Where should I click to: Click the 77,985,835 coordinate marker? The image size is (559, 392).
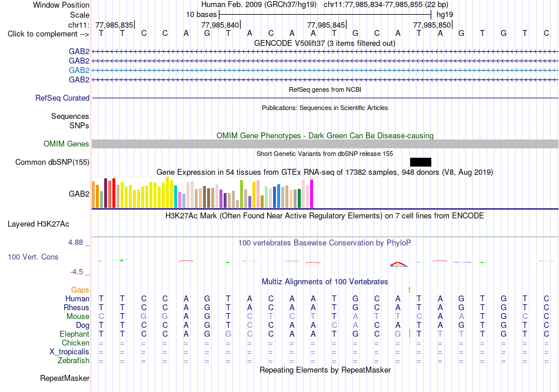tap(114, 25)
